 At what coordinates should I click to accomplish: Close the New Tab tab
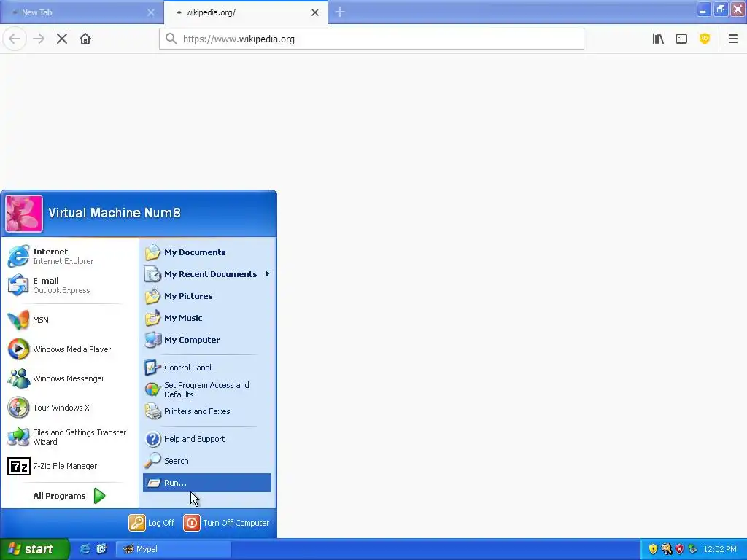150,12
